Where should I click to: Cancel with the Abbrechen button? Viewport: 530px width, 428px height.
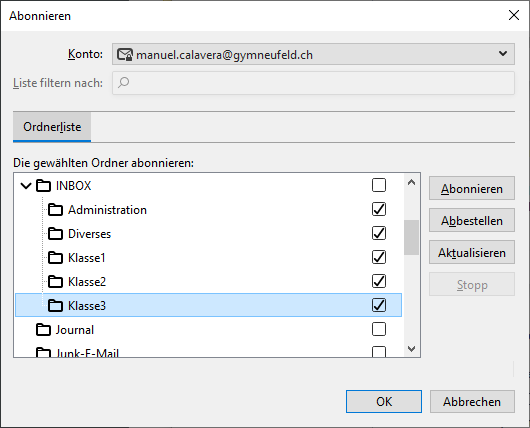pos(472,402)
